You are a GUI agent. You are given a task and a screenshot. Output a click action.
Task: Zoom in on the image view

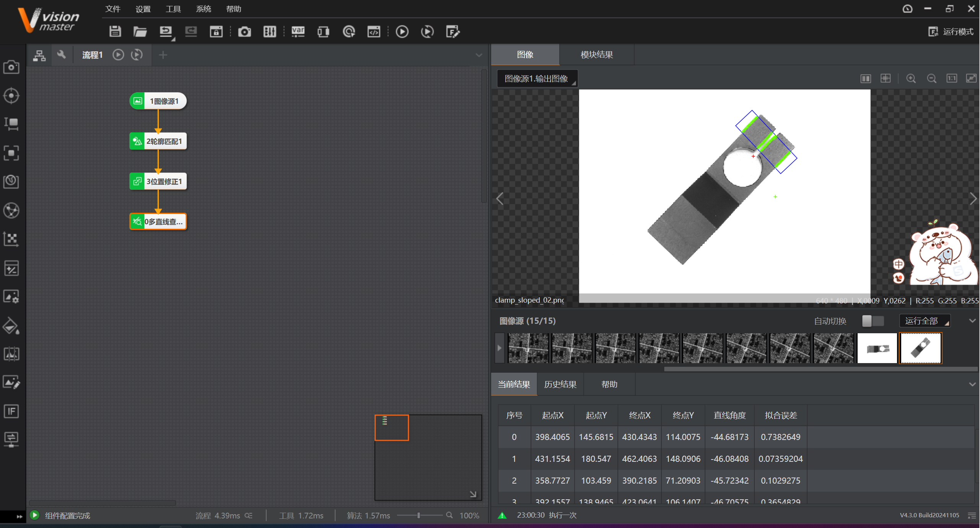911,78
